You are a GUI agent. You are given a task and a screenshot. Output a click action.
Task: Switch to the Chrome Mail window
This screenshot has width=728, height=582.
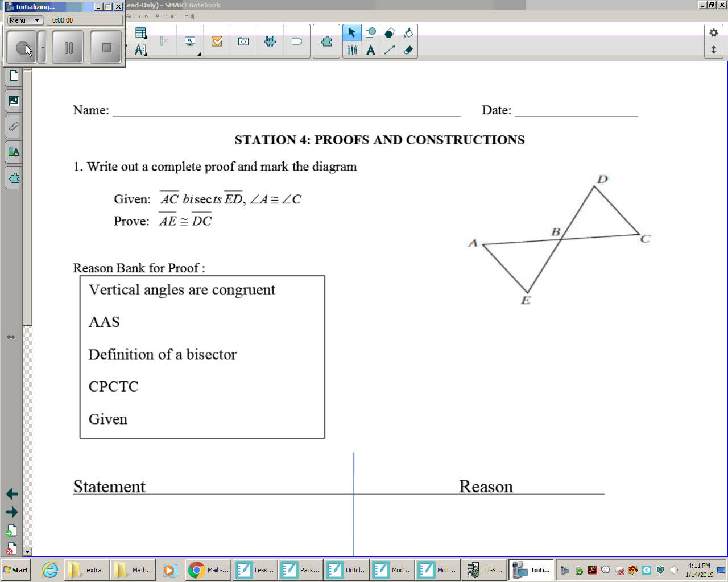point(208,569)
